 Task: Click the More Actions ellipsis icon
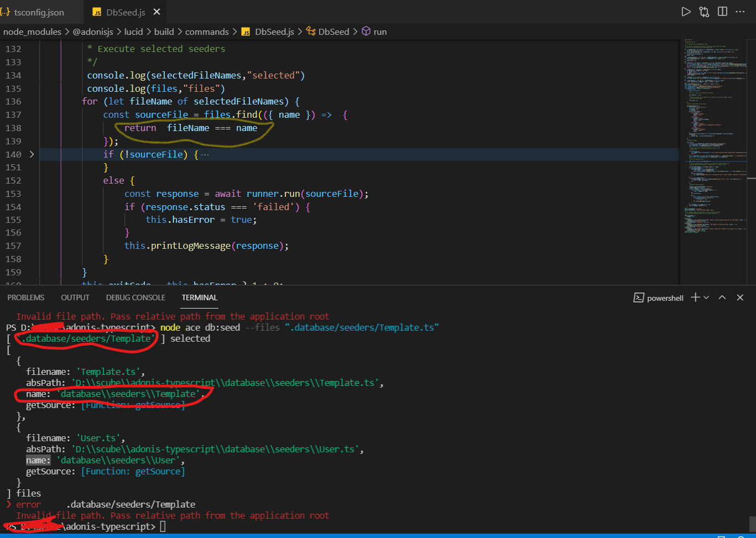pyautogui.click(x=741, y=11)
